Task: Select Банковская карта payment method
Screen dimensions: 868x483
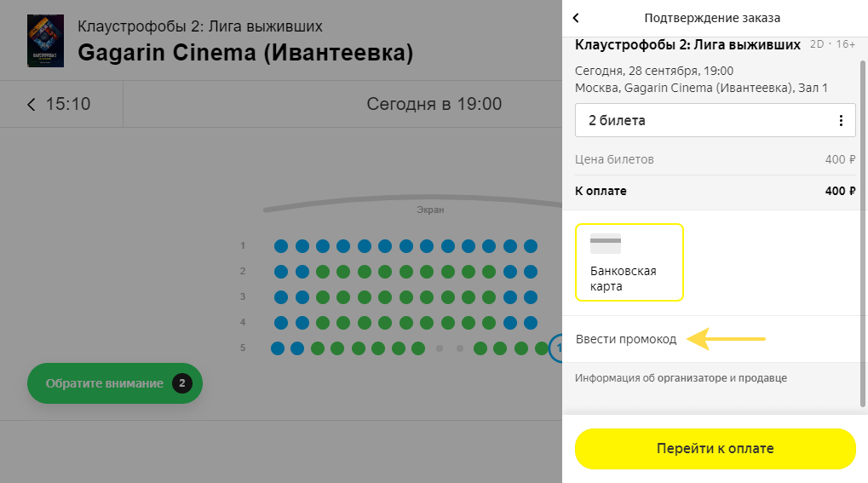Action: point(629,262)
